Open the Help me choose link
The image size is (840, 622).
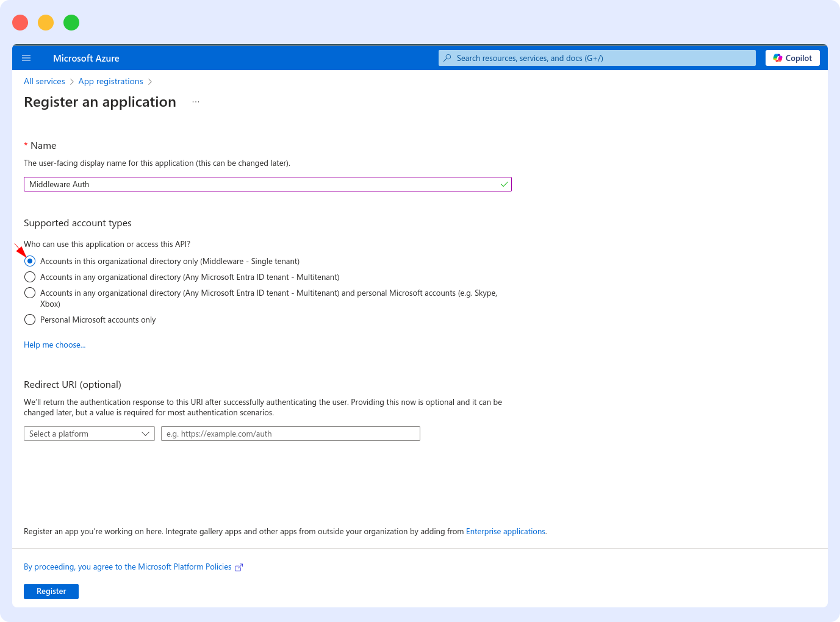point(54,345)
